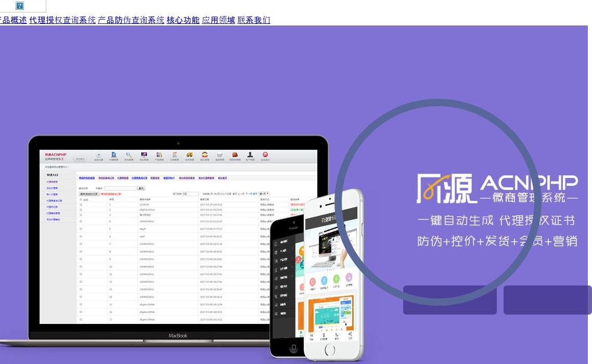Screen dimensions: 592x364
Task: Open the 代理授权查询系统 link
Action: click(62, 20)
